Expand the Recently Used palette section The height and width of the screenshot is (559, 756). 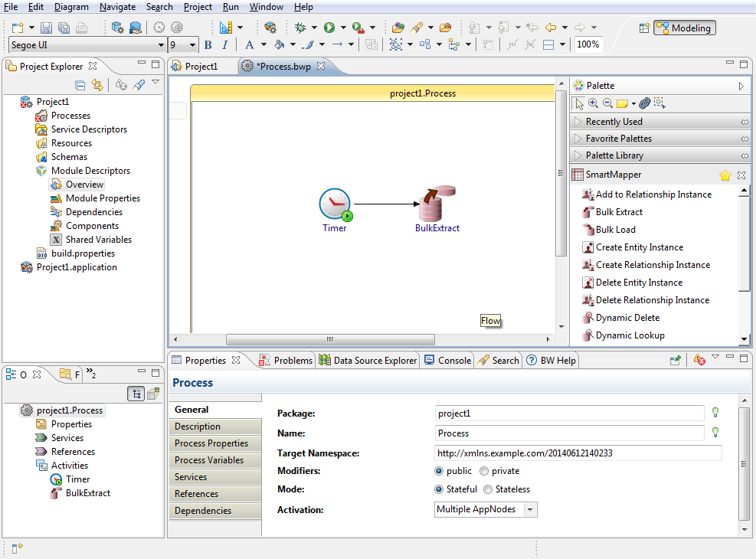(x=614, y=122)
